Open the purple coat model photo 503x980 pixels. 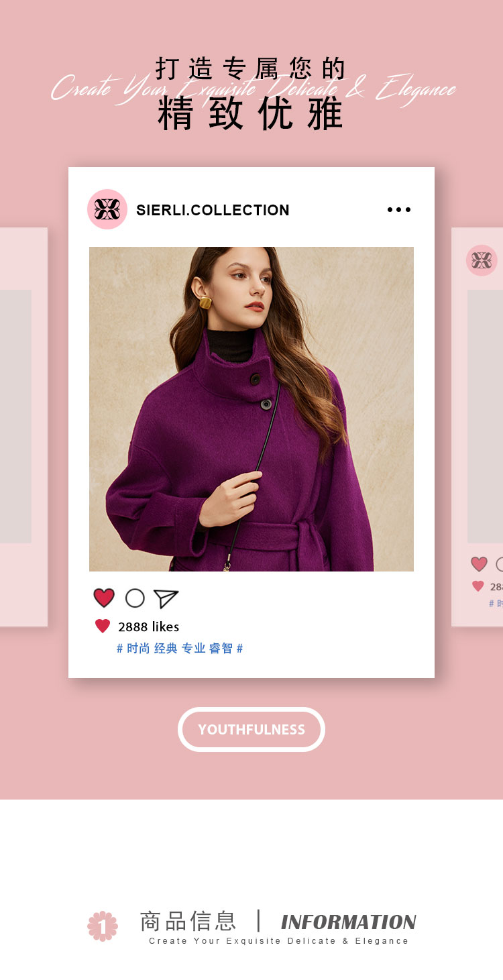(251, 409)
